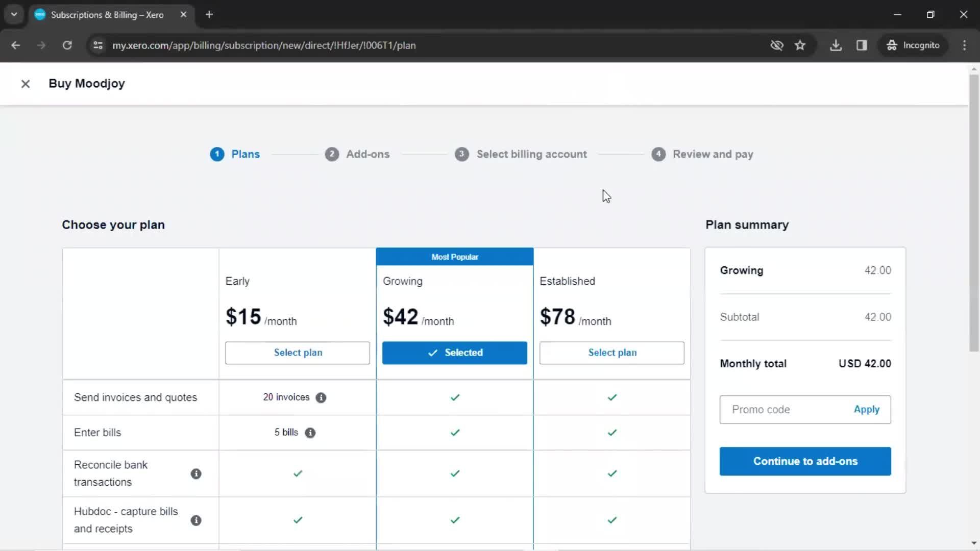The width and height of the screenshot is (980, 551).
Task: Click the '5 bills' text
Action: [286, 433]
